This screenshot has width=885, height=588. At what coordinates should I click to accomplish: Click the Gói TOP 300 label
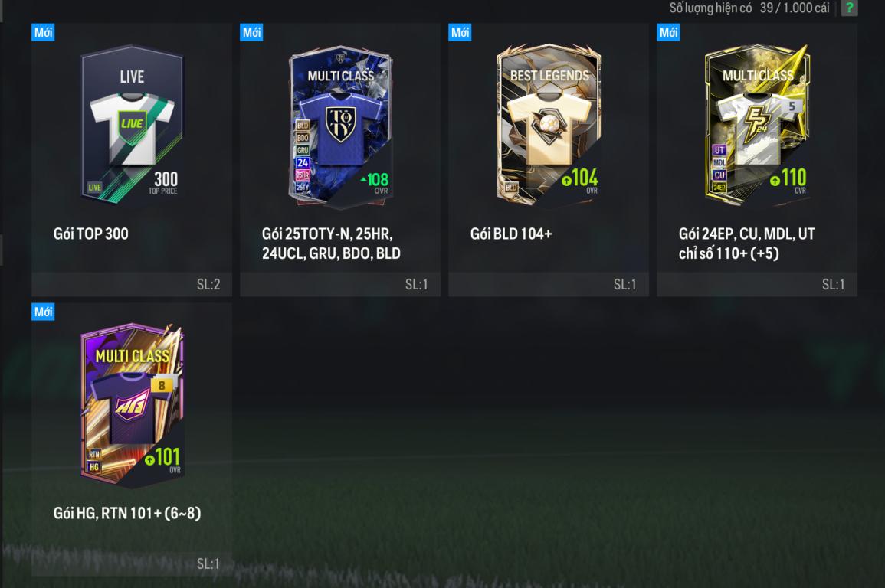91,234
